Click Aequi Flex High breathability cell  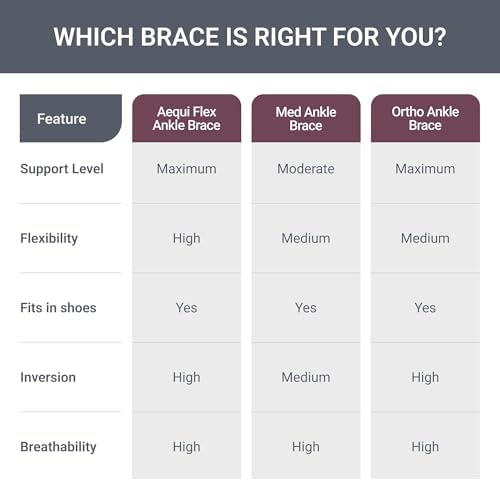(186, 446)
